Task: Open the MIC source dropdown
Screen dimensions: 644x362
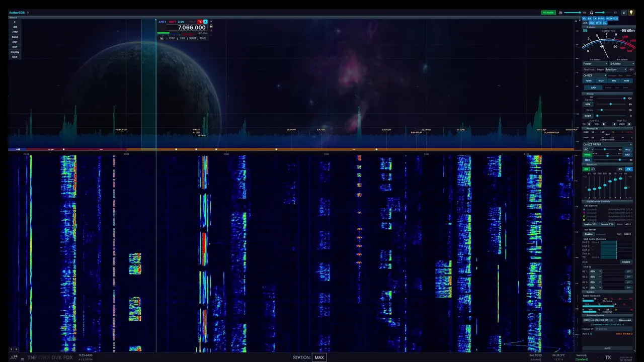Action: point(588,149)
